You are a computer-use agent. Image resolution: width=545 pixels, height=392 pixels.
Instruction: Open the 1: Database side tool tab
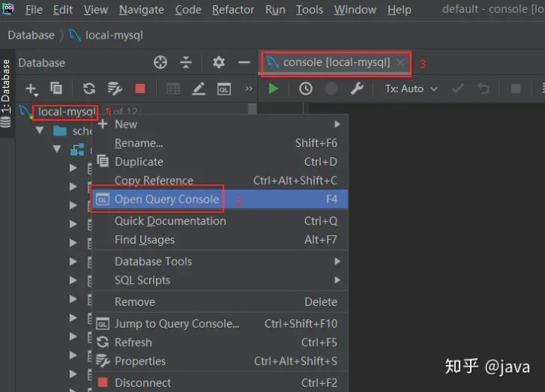[x=6, y=94]
